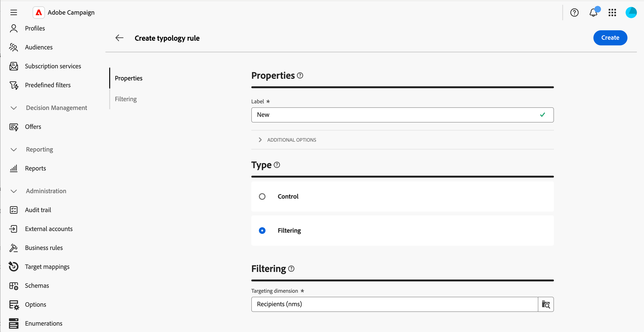This screenshot has height=332, width=644.
Task: Open the apps grid switcher
Action: [x=612, y=12]
